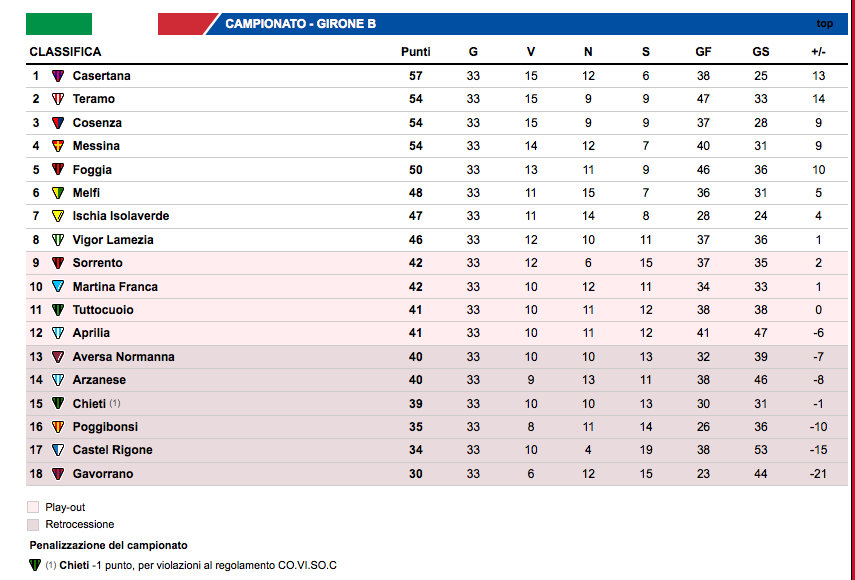Open the Ischia Isolaverde team link

pyautogui.click(x=120, y=216)
